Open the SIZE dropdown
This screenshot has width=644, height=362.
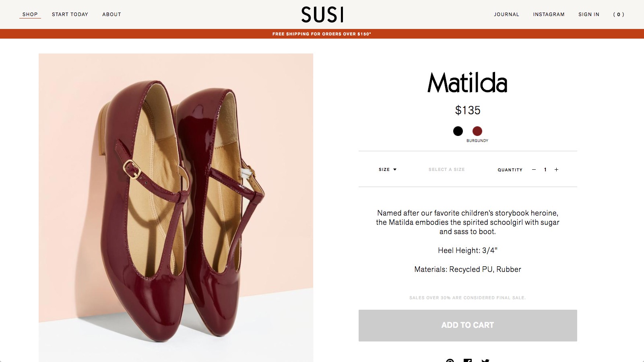[x=387, y=169]
